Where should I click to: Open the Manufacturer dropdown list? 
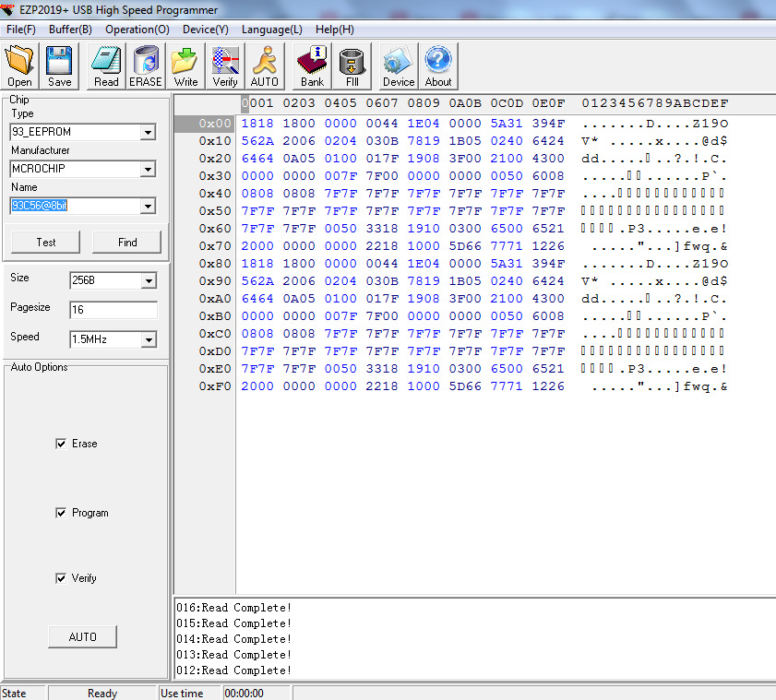pos(148,169)
